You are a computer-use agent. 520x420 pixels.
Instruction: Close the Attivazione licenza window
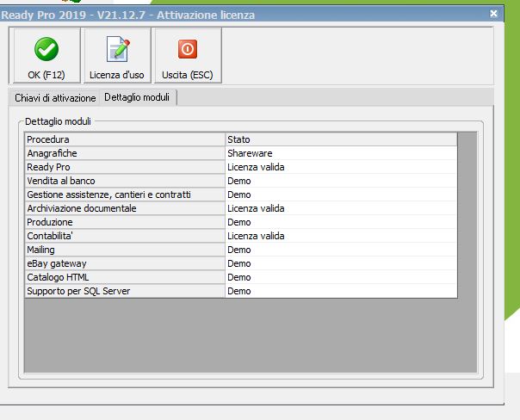coord(493,13)
